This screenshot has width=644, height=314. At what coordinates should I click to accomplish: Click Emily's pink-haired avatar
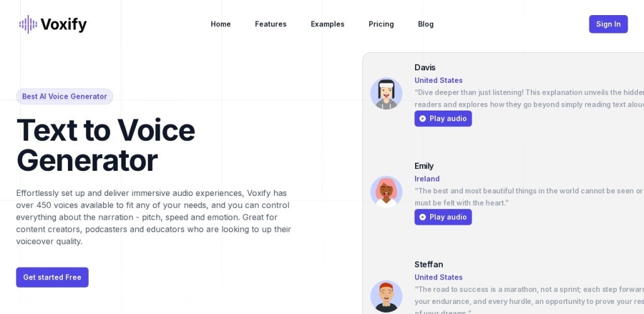pos(386,192)
